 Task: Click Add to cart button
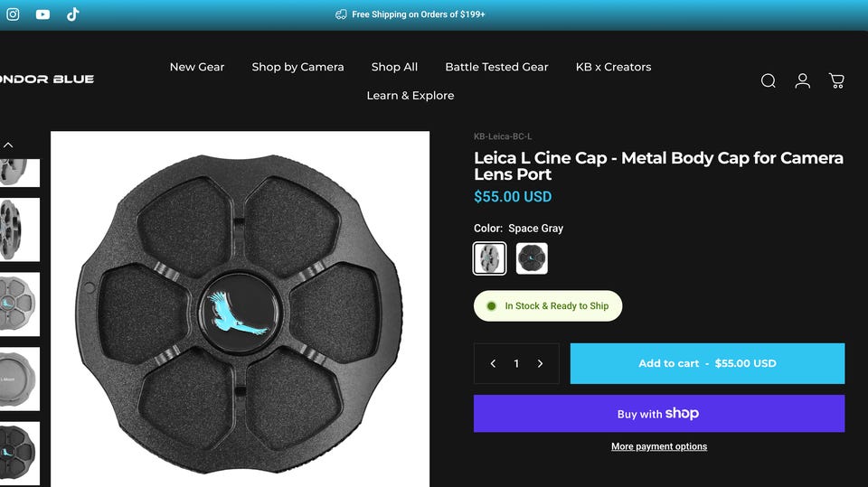click(707, 363)
